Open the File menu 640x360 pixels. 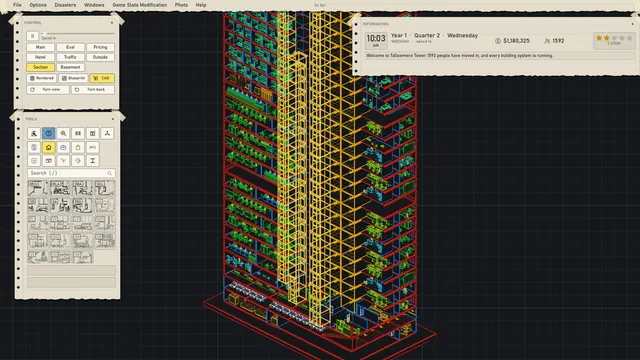click(x=17, y=5)
